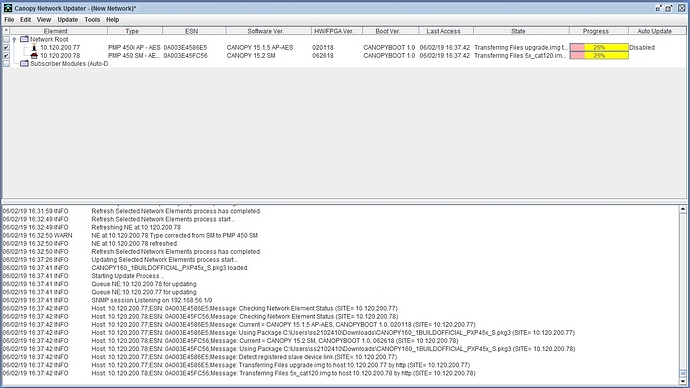Click the ESN cell 0A003E45FC56
The width and height of the screenshot is (690, 388).
tap(185, 55)
